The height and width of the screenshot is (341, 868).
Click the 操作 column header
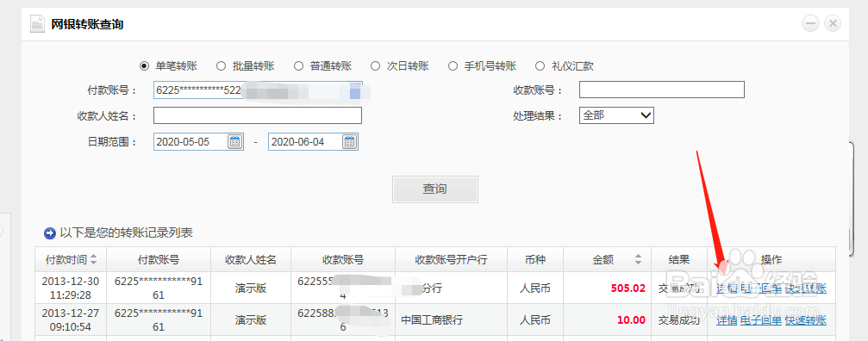(x=771, y=260)
